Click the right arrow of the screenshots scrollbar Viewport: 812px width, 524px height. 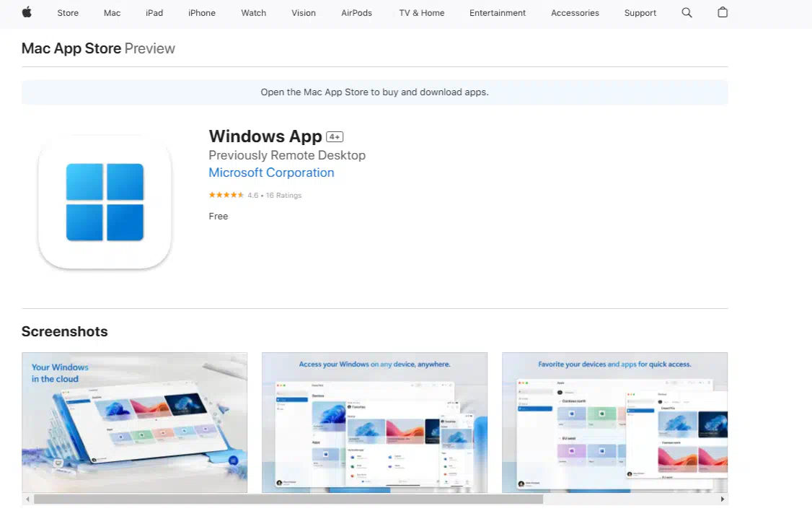723,499
